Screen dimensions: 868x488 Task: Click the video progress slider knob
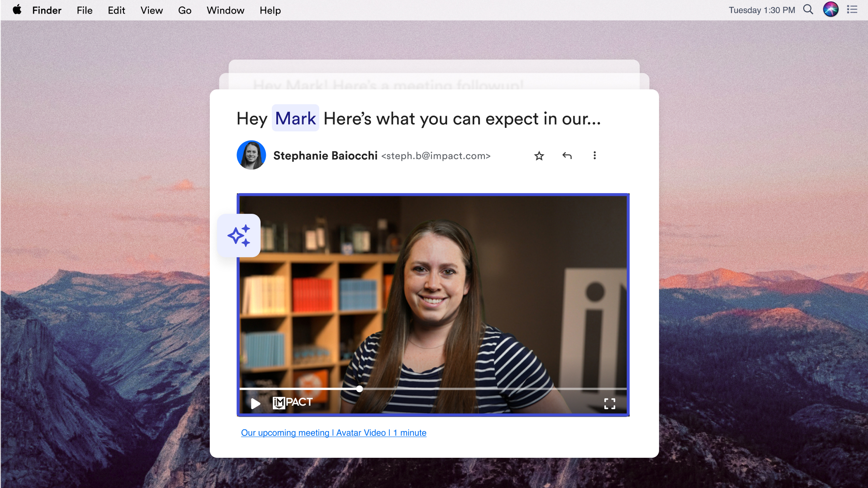(359, 389)
